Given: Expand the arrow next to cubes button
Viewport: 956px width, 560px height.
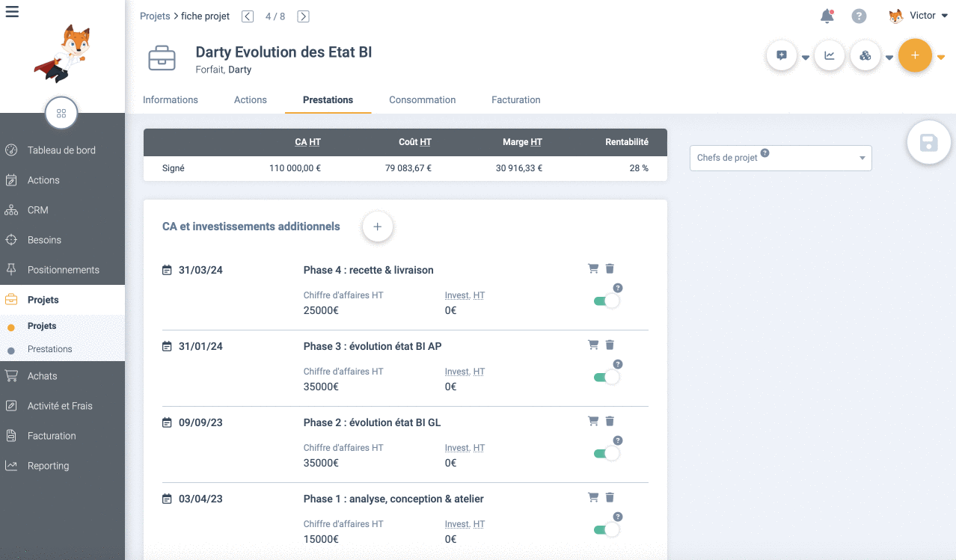Looking at the screenshot, I should click(889, 58).
